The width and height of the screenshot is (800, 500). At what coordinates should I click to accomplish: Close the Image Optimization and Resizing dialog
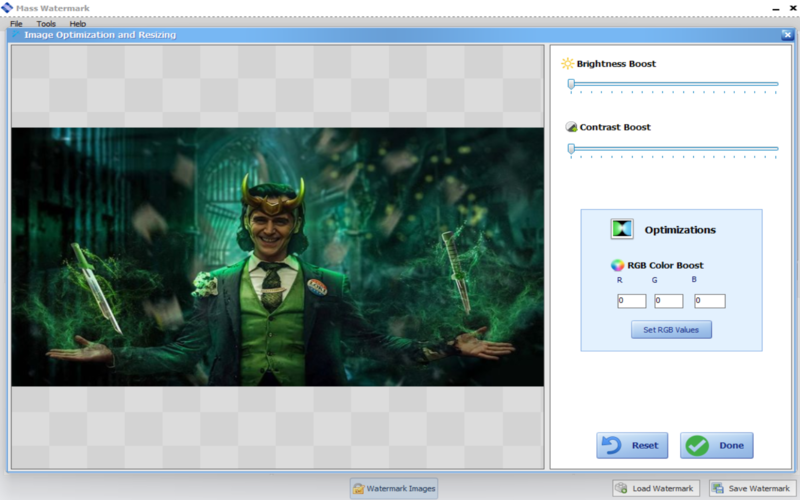pos(787,35)
